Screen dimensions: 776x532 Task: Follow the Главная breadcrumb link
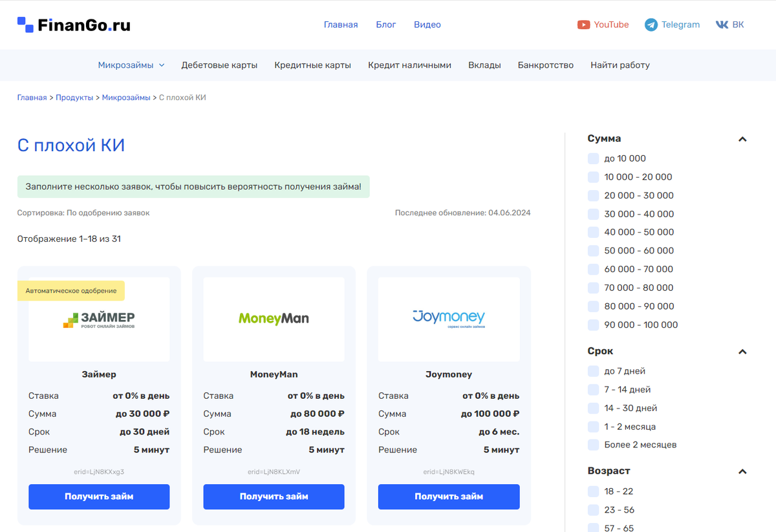point(32,98)
